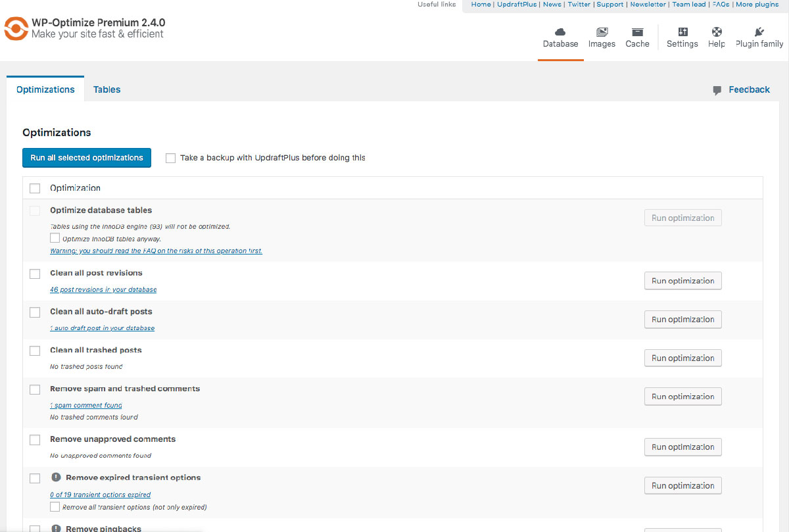Click Run all selected optimizations button
Viewport: 789px width, 532px height.
[x=87, y=158]
